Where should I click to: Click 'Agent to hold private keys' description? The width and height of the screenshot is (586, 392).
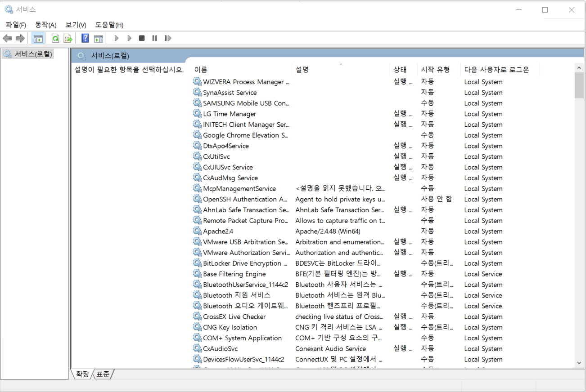(340, 199)
